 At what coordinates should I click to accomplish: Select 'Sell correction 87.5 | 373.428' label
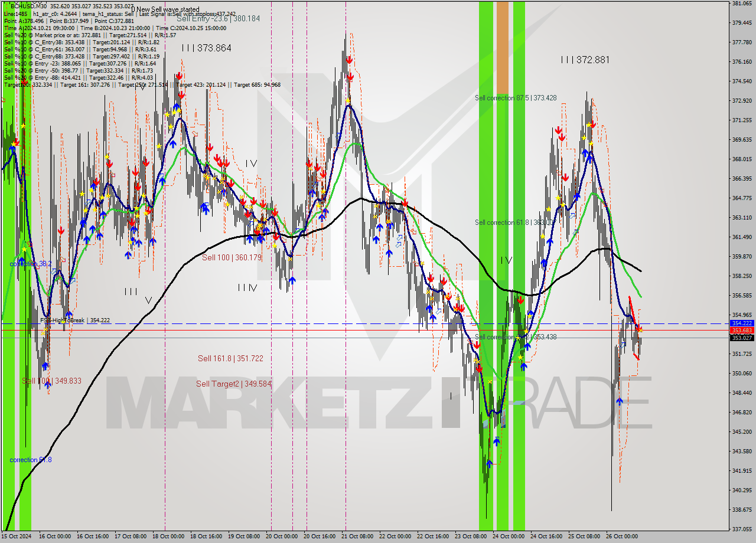(x=516, y=98)
